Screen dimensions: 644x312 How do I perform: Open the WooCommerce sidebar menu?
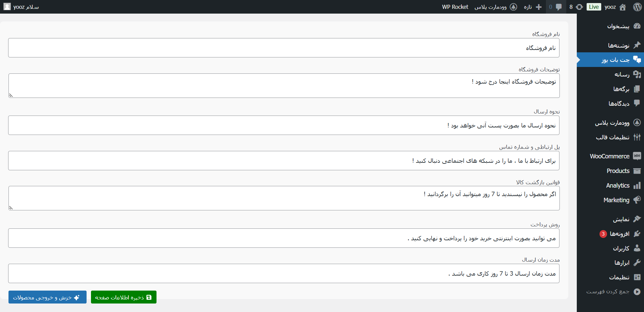[x=610, y=156]
